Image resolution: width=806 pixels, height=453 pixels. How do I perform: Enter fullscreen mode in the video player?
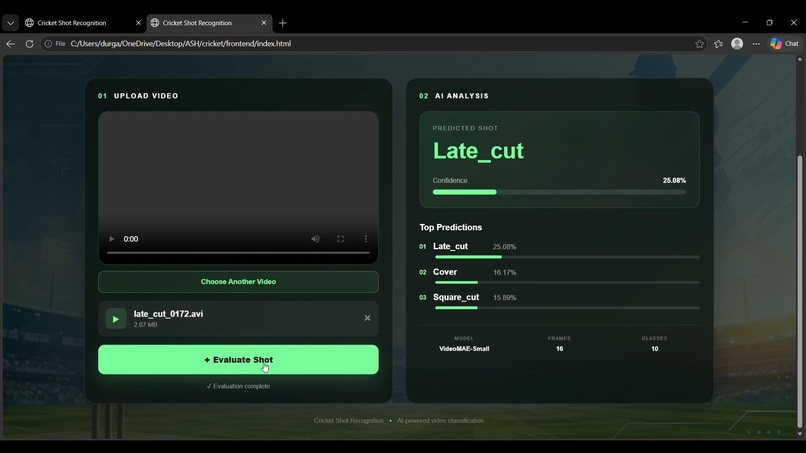[x=340, y=239]
